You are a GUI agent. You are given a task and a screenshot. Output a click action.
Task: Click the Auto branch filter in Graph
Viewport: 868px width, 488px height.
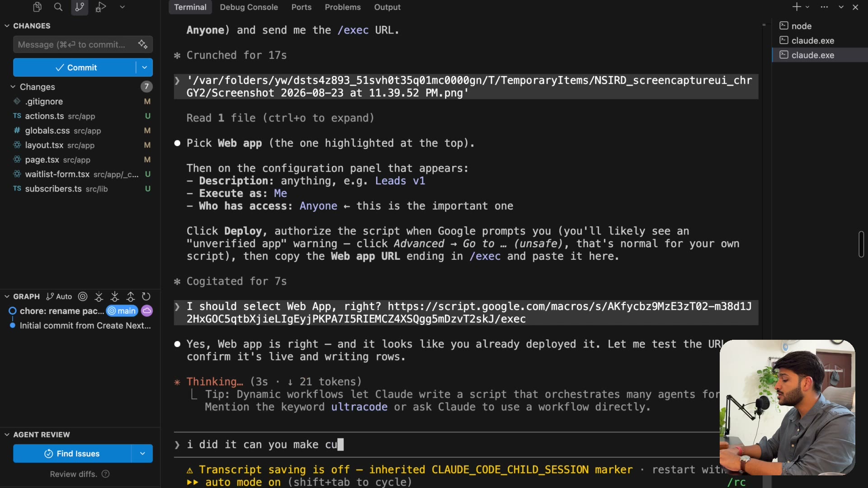pos(59,296)
